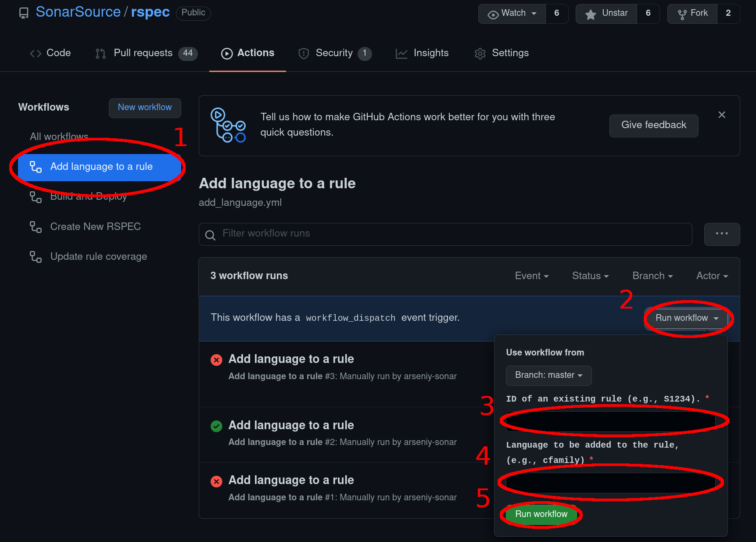
Task: Open the Actions tab
Action: [247, 53]
